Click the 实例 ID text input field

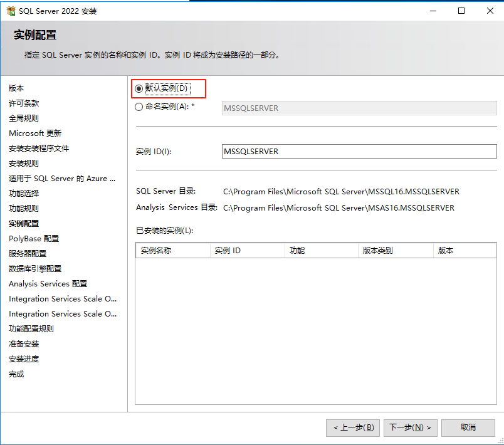pyautogui.click(x=359, y=152)
